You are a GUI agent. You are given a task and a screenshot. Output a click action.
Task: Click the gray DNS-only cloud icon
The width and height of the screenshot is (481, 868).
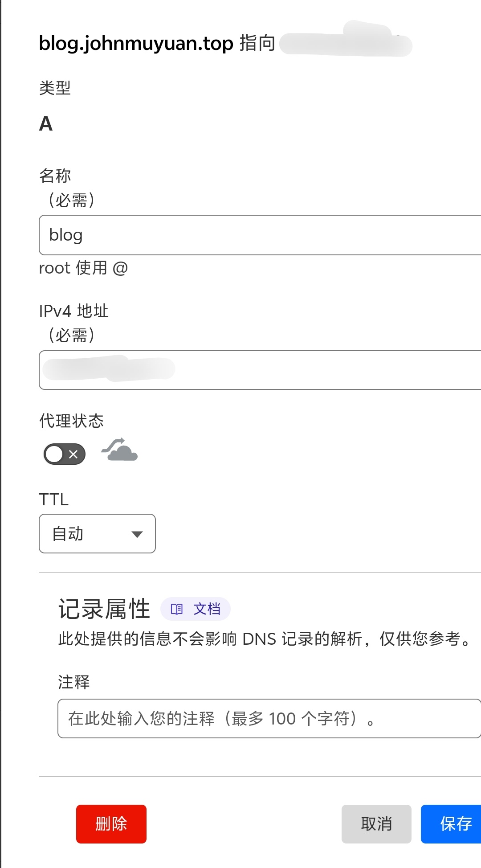coord(120,450)
